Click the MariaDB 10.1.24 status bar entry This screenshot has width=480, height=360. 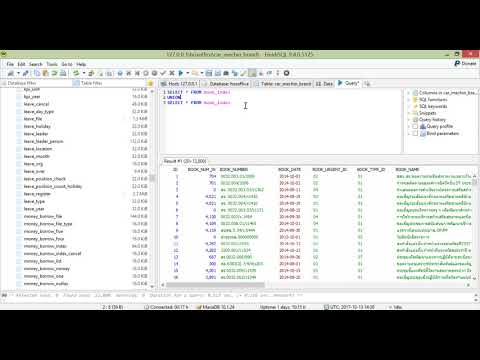click(x=216, y=307)
